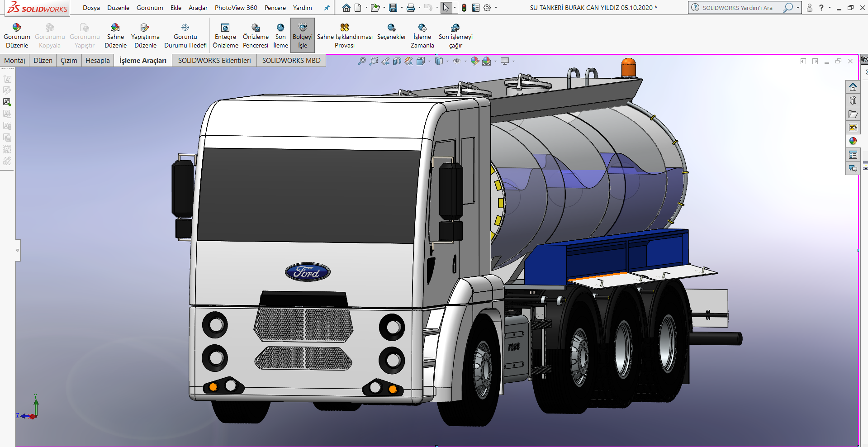Click the Home welcome icon in title bar

(x=346, y=8)
